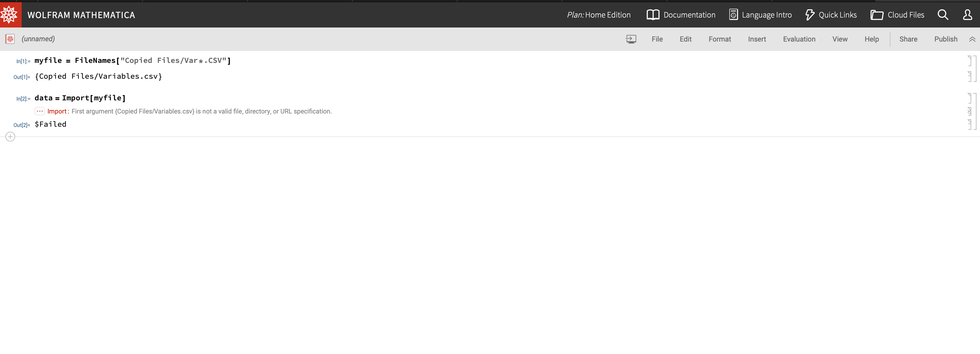Viewport: 980px width, 354px height.
Task: Click the data = Import[myfile] input
Action: pos(80,98)
